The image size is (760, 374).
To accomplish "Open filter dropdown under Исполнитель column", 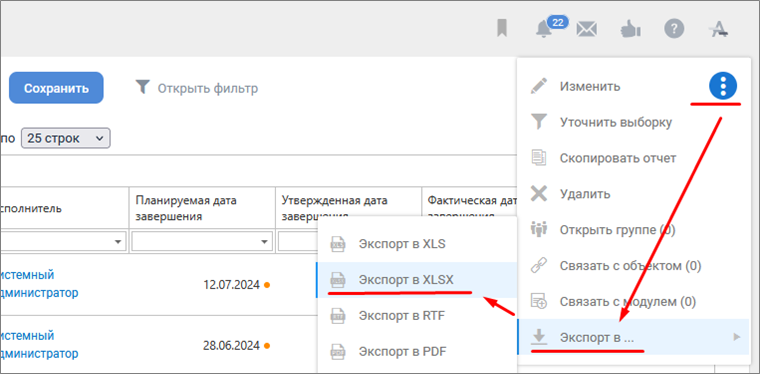I will (x=119, y=241).
